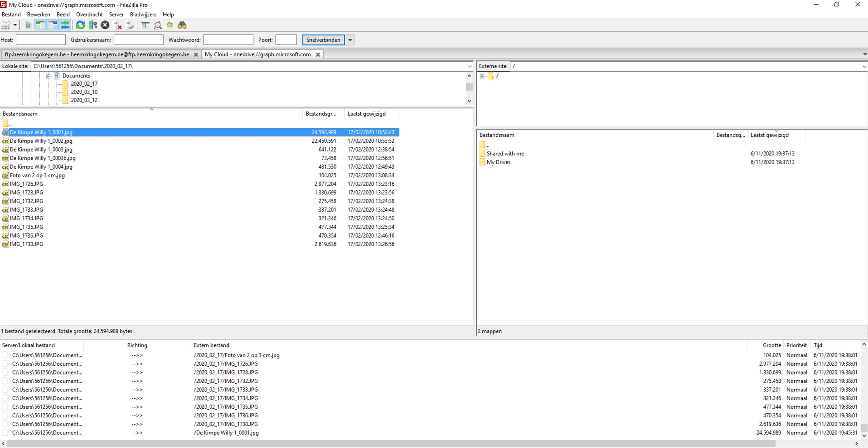Sort the queue by Grootte column
The width and height of the screenshot is (868, 448).
click(766, 345)
